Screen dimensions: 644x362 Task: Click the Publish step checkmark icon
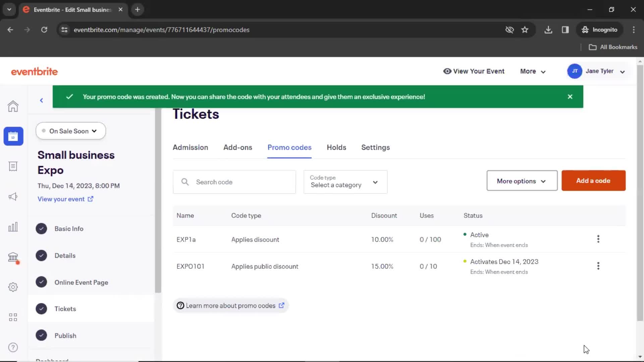pyautogui.click(x=41, y=336)
